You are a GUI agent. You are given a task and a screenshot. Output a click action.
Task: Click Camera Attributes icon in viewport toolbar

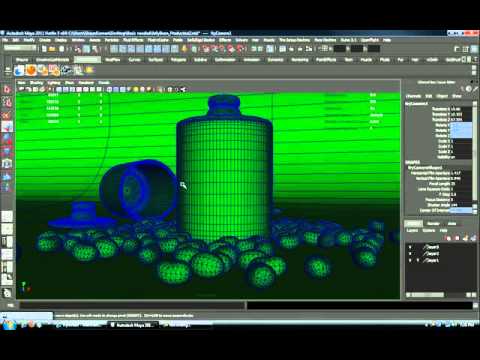29,89
